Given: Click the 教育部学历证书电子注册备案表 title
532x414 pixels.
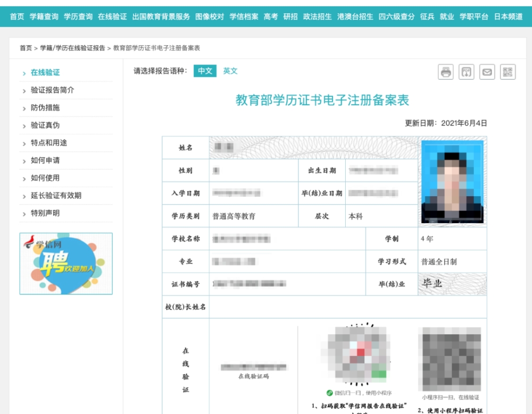Looking at the screenshot, I should coord(322,100).
